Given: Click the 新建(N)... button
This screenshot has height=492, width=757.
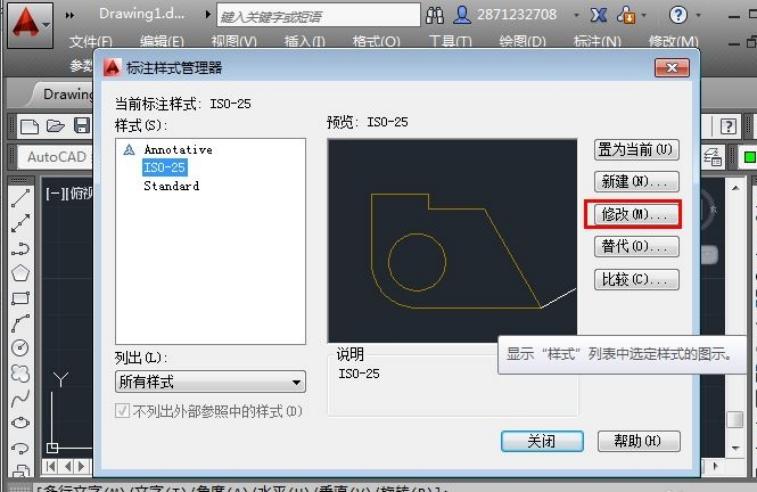Looking at the screenshot, I should pyautogui.click(x=636, y=182).
